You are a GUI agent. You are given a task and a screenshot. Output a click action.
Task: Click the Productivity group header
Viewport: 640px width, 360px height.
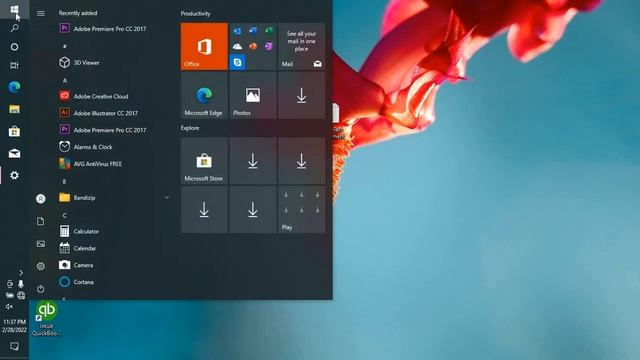tap(196, 13)
